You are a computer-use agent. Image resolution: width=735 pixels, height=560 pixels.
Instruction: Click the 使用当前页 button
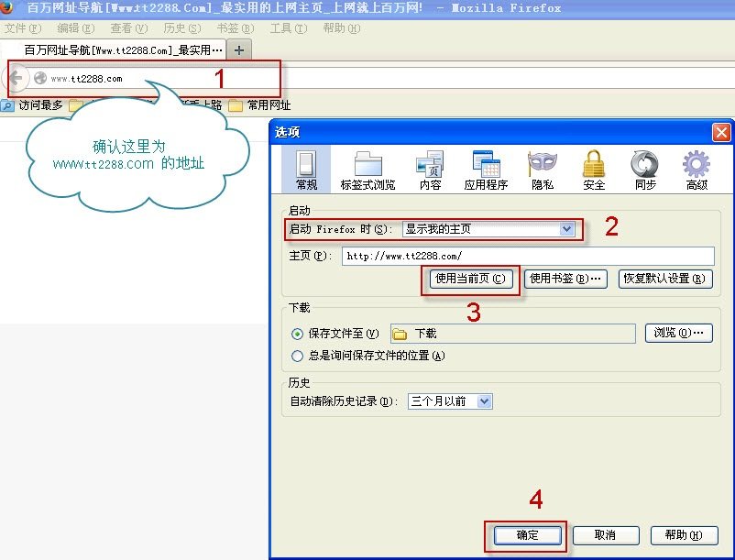click(x=471, y=280)
